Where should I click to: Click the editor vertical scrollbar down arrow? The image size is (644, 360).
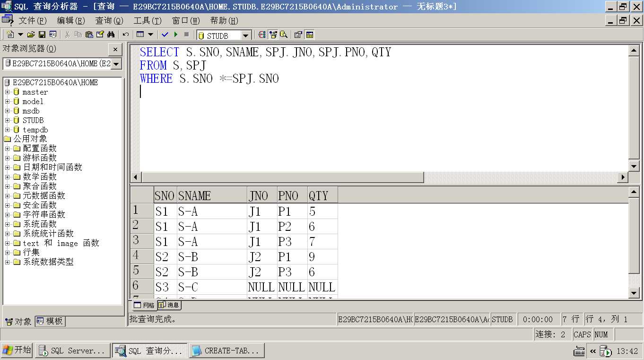click(634, 166)
